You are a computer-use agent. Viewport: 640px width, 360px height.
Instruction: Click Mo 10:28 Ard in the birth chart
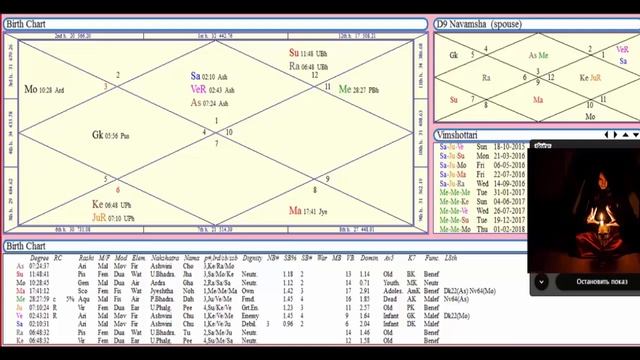[x=44, y=89]
